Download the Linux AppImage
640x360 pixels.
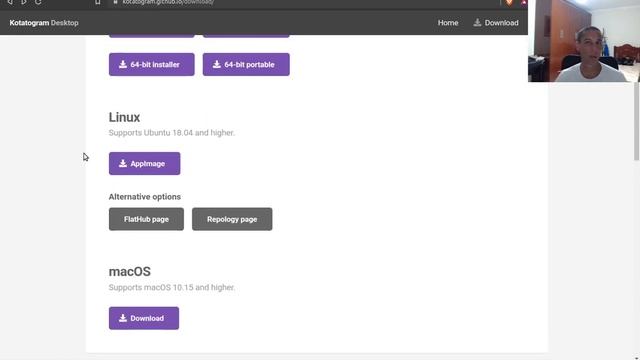(x=144, y=164)
